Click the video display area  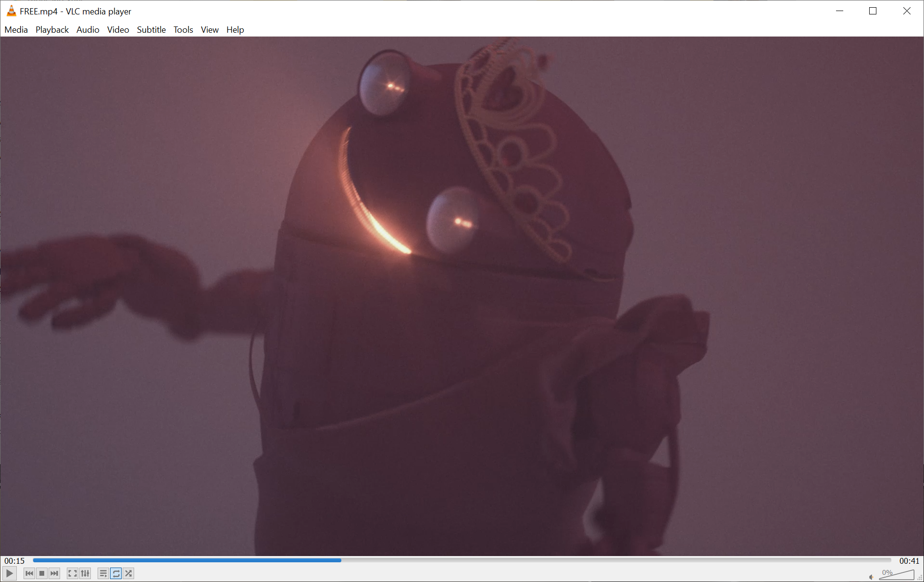(462, 296)
